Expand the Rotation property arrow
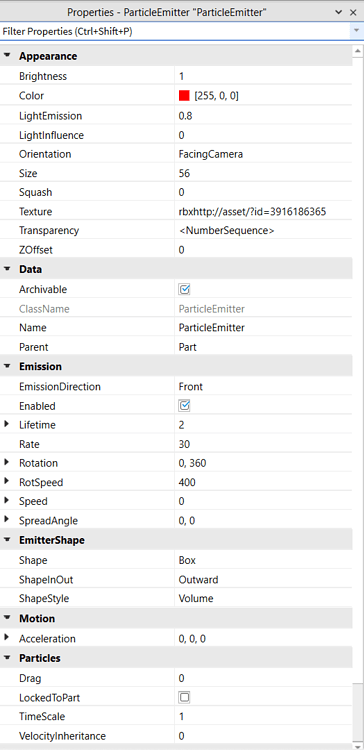The width and height of the screenshot is (364, 750). tap(6, 463)
